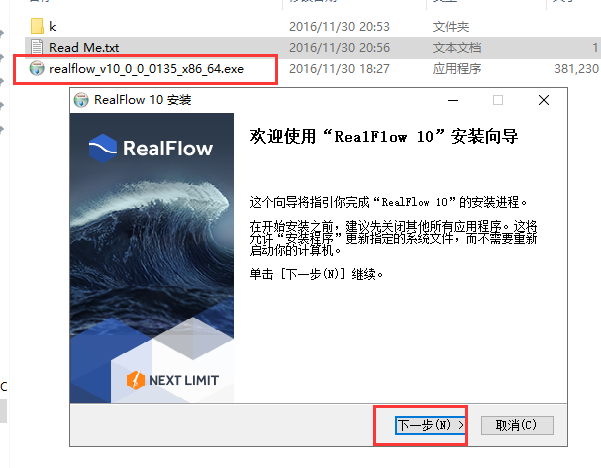Select the folder named k
The width and height of the screenshot is (601, 468).
tap(53, 26)
